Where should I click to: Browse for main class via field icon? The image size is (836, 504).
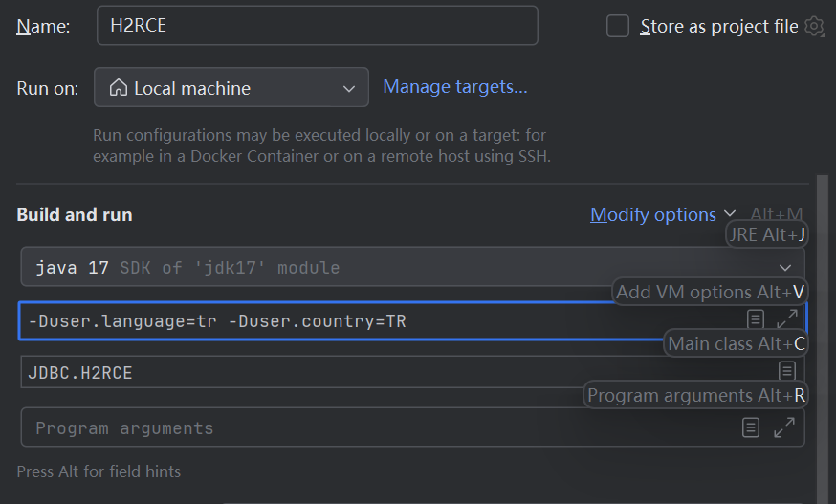[786, 370]
